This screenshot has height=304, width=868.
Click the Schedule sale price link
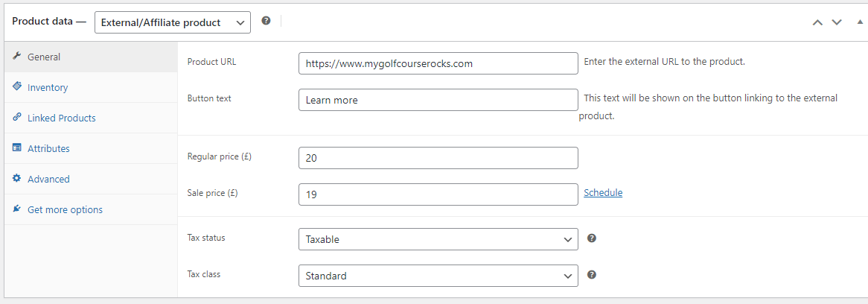604,193
